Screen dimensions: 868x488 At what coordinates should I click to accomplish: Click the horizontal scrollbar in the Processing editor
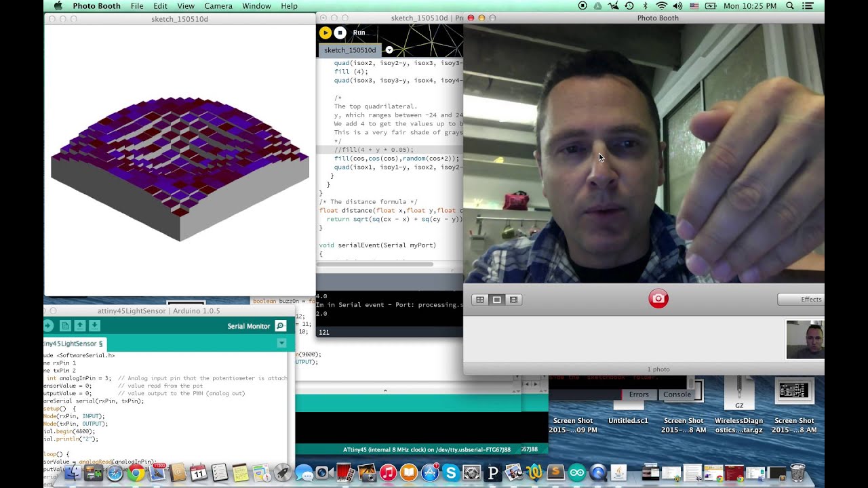click(375, 264)
